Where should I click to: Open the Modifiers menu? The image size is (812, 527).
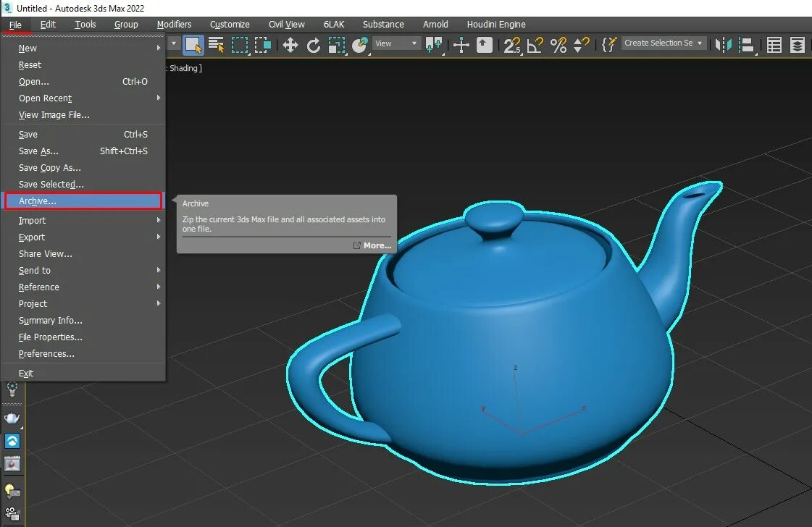(174, 25)
